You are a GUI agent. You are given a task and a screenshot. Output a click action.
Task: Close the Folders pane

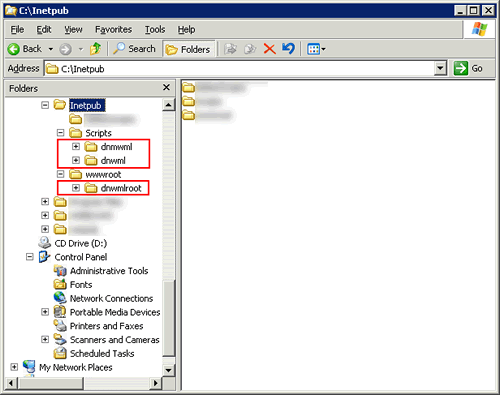coord(166,87)
